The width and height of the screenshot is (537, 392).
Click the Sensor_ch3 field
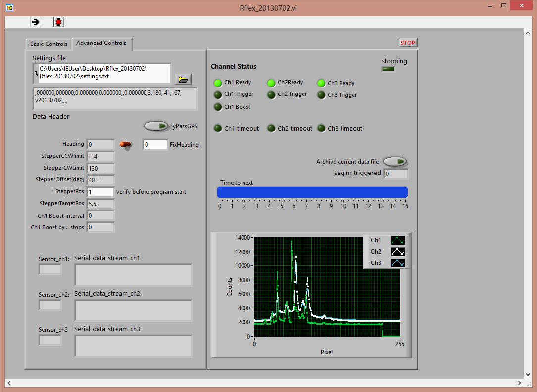click(x=50, y=340)
